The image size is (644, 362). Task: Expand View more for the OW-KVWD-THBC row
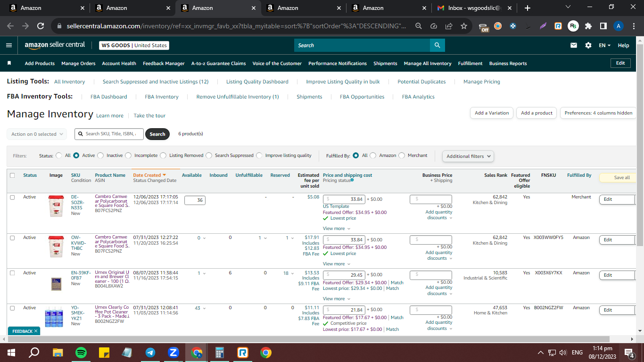337,264
